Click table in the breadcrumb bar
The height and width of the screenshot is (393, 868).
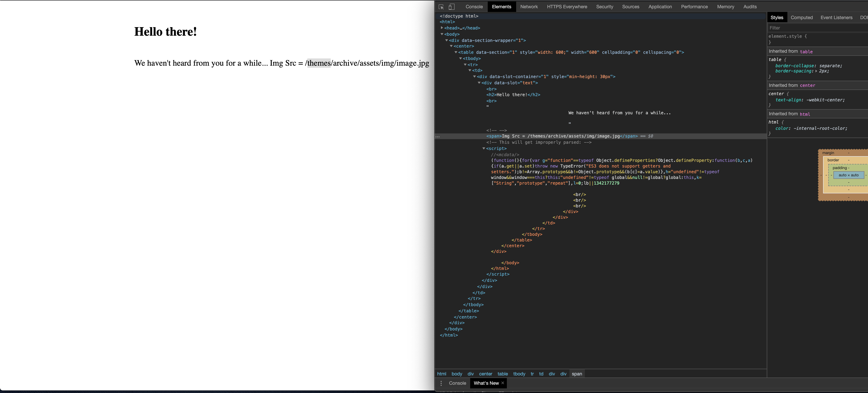[x=502, y=374]
